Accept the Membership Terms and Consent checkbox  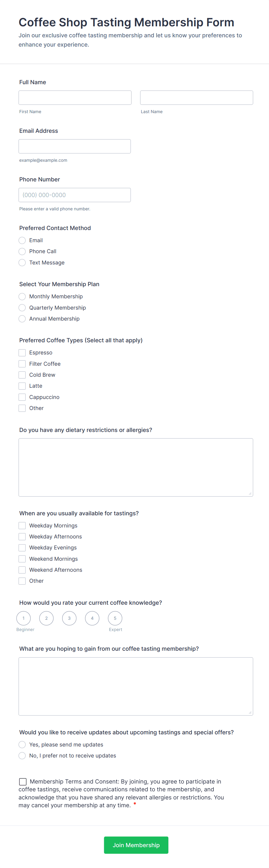coord(23,782)
